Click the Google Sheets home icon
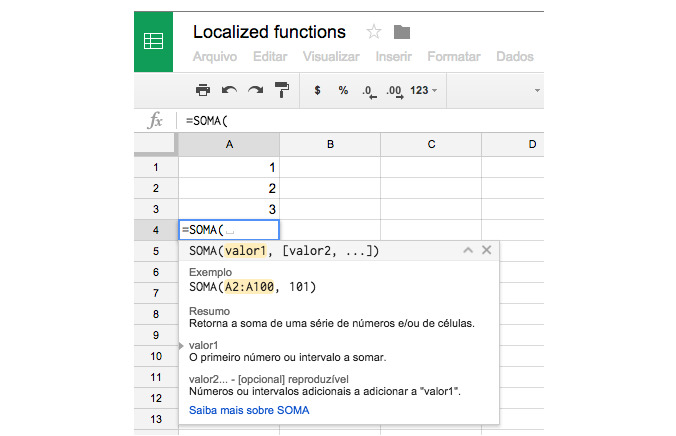 (155, 43)
